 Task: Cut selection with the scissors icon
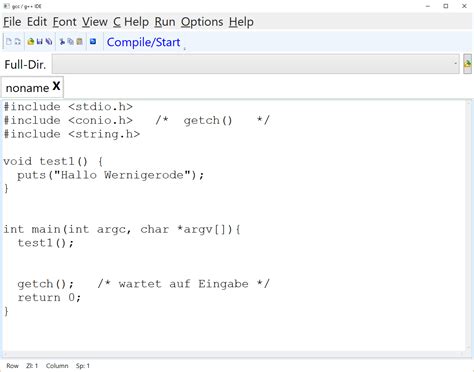pos(62,42)
